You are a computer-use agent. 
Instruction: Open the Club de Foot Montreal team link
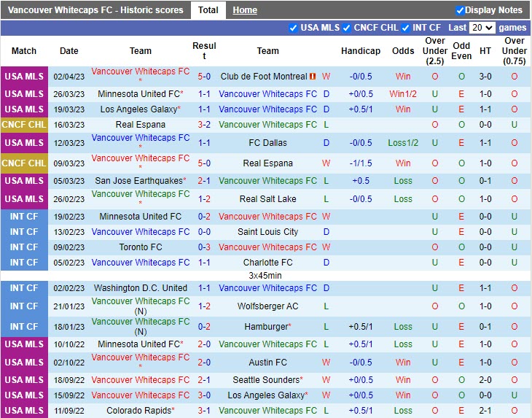tap(263, 77)
